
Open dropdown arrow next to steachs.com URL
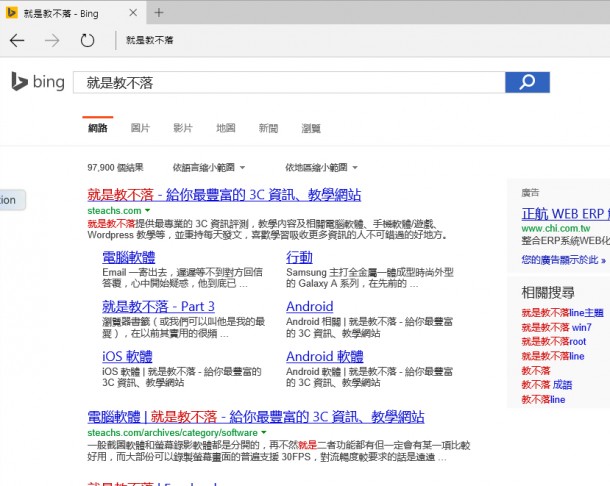147,211
